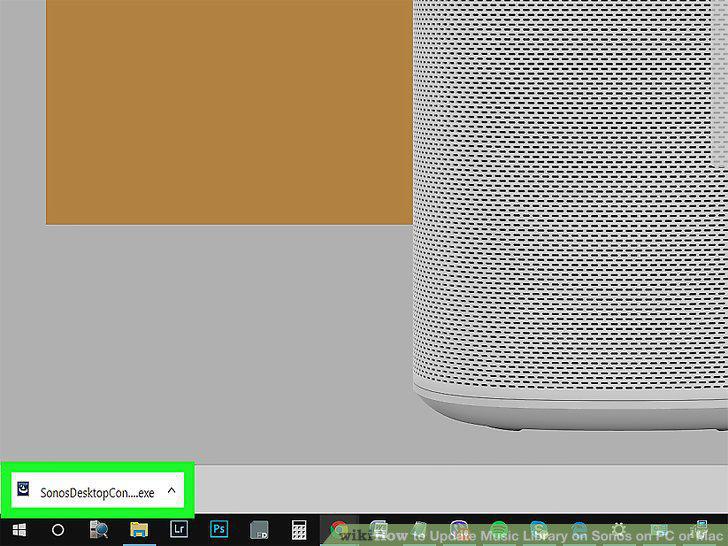Click the white Sonos speaker image

tap(570, 214)
